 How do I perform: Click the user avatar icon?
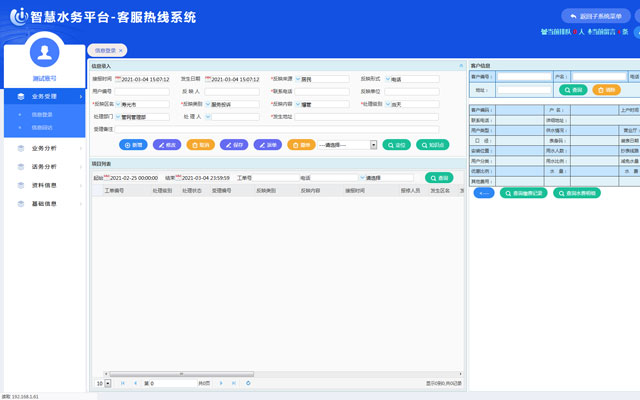(43, 52)
